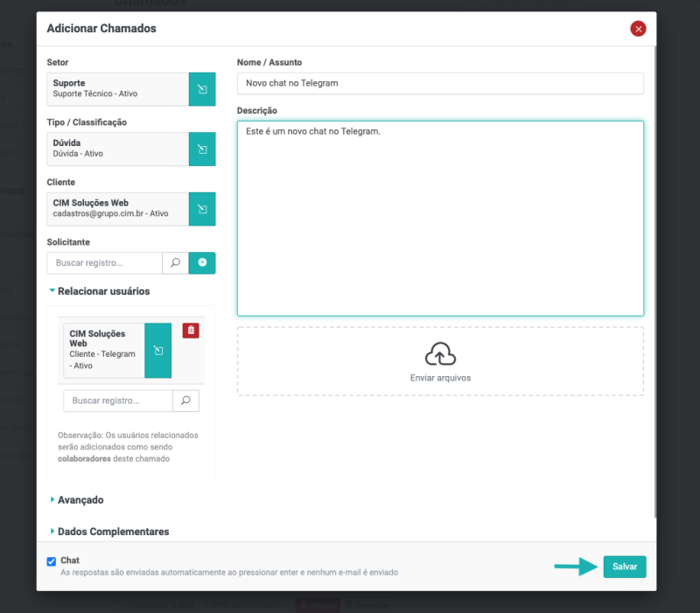Click the Solicitante search magnifier icon

click(175, 262)
